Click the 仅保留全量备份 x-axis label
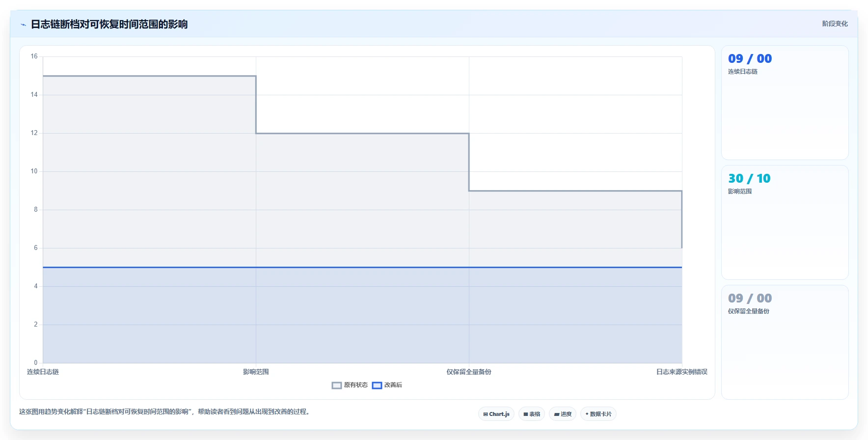This screenshot has width=868, height=440. click(469, 372)
